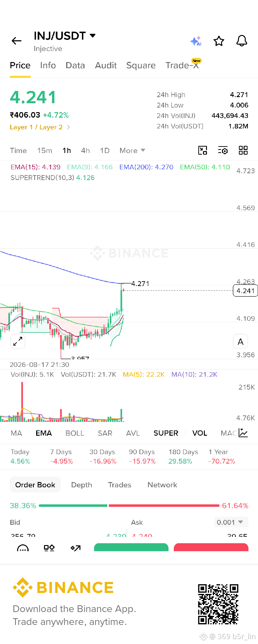Viewport: 258px width, 644px height.
Task: Toggle the BOLL indicator
Action: point(75,433)
